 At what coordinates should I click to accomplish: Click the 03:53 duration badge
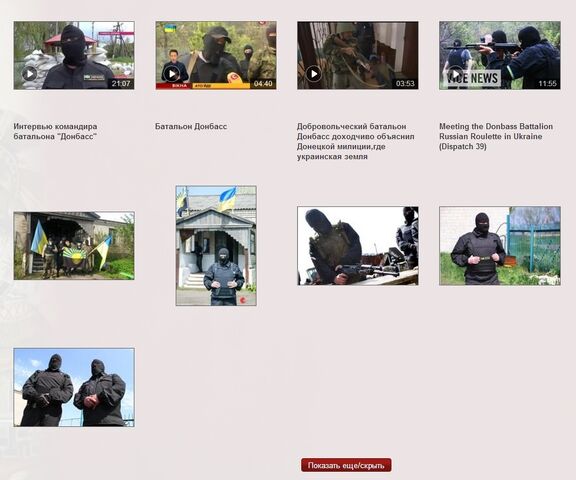tap(405, 83)
